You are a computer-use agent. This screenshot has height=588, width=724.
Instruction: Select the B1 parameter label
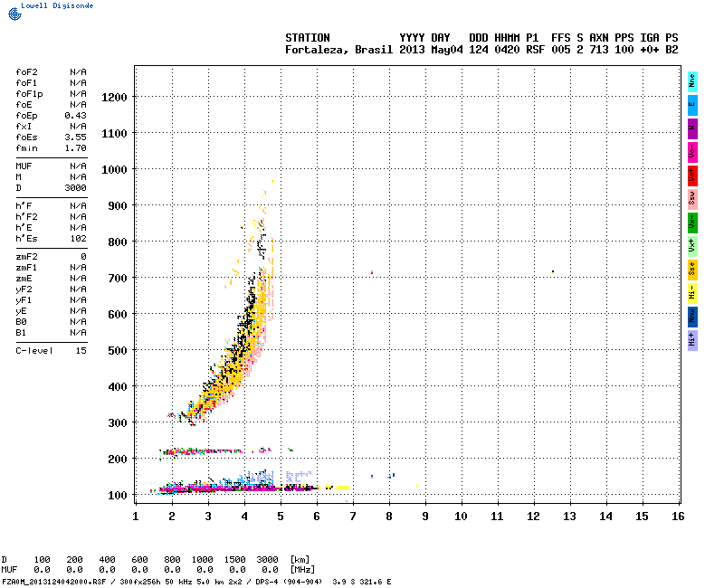coord(21,333)
